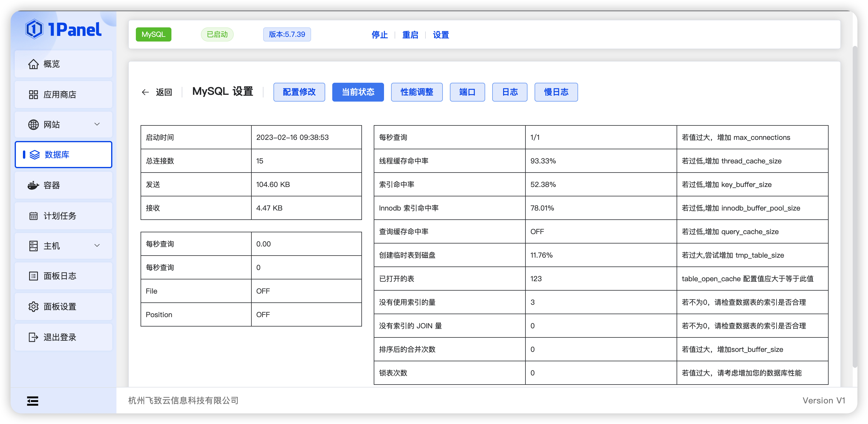
Task: Click the 版本:5.7.39 version chip
Action: coord(287,34)
